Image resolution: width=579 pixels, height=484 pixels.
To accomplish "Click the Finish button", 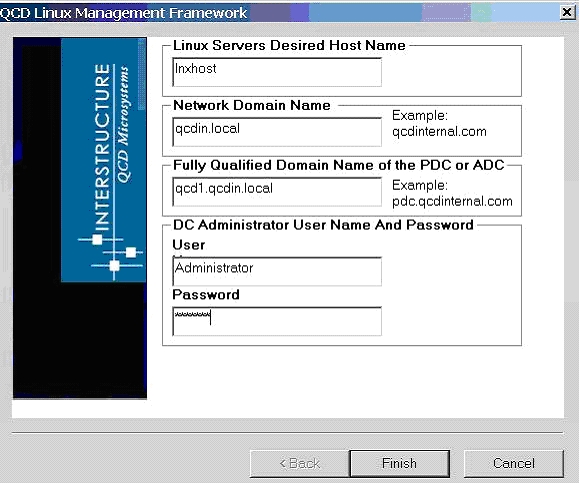I will point(400,463).
